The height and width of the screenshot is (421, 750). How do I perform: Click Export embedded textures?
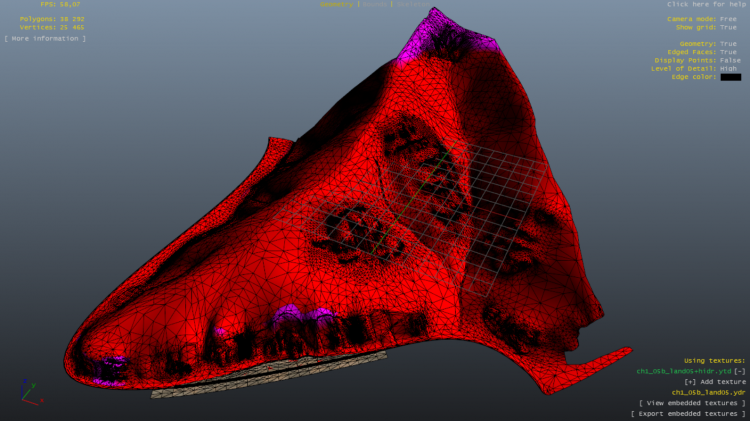[688, 413]
